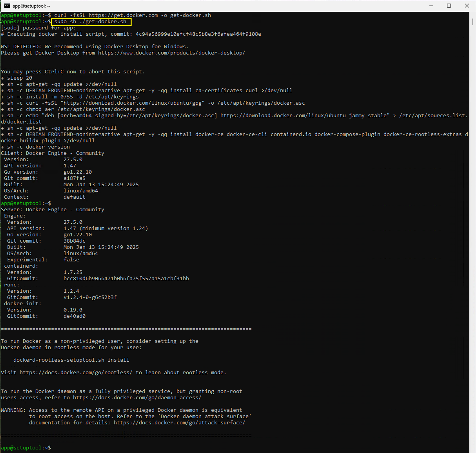Click runc GitCommit v1.2.4-0-g6c52b3f
The image size is (476, 453).
click(90, 297)
